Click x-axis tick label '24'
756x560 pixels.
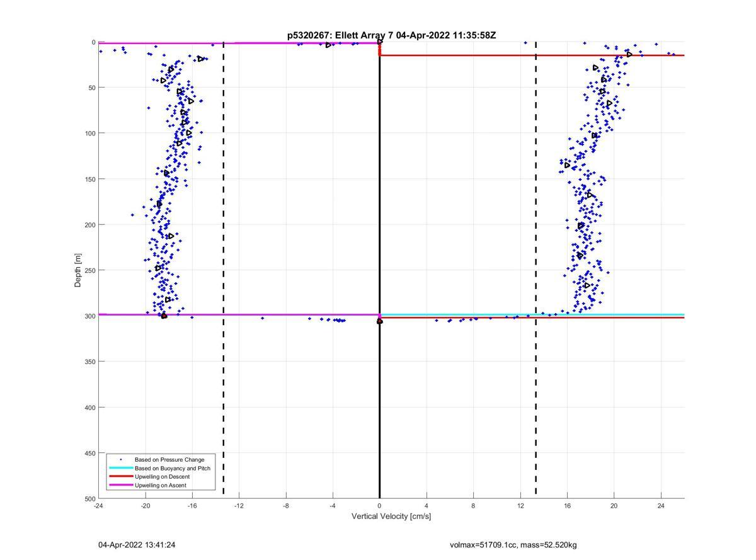click(661, 506)
